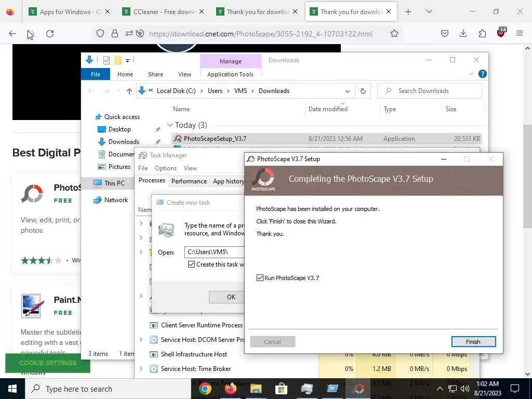Show hidden system tray icons

coord(440,389)
